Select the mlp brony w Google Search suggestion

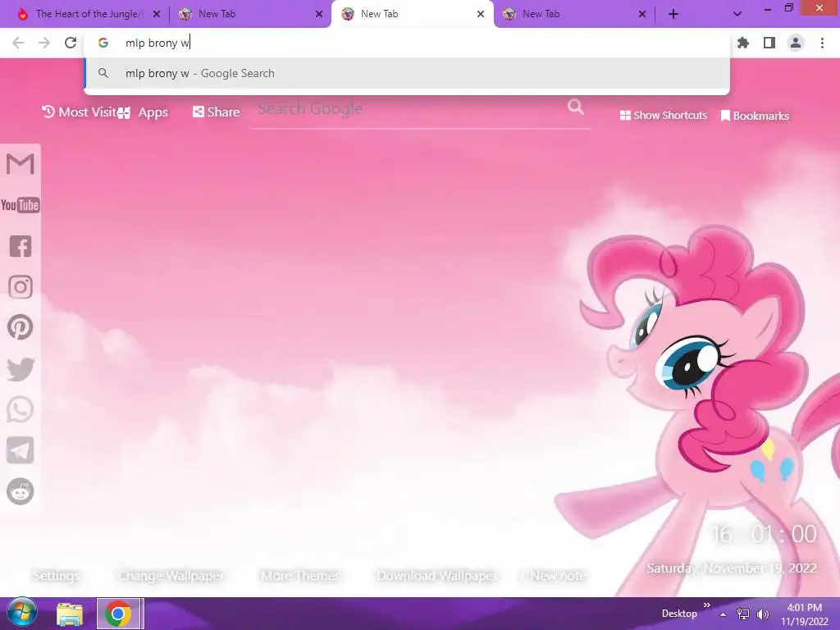[407, 73]
